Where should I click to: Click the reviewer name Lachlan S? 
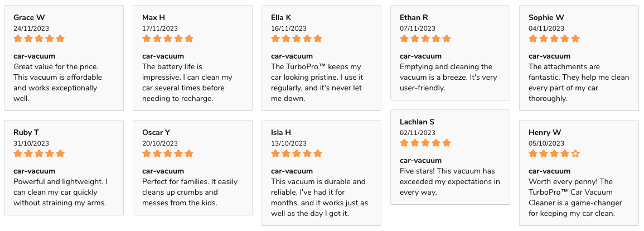point(417,122)
